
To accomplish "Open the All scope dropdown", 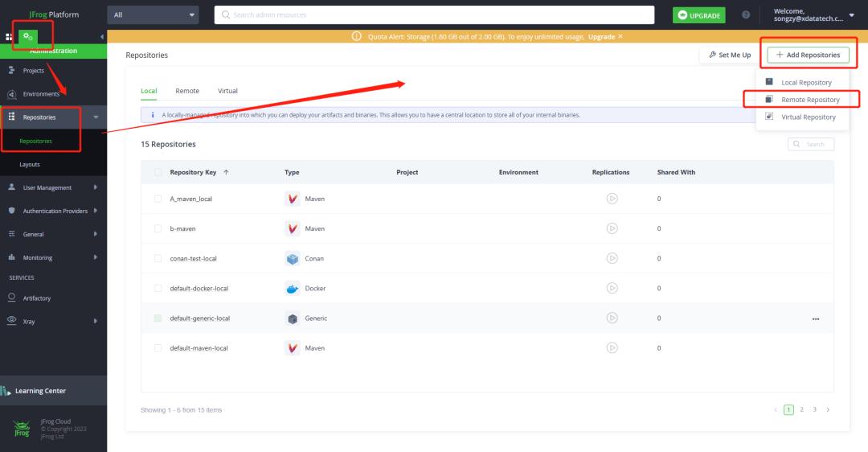I will 153,14.
